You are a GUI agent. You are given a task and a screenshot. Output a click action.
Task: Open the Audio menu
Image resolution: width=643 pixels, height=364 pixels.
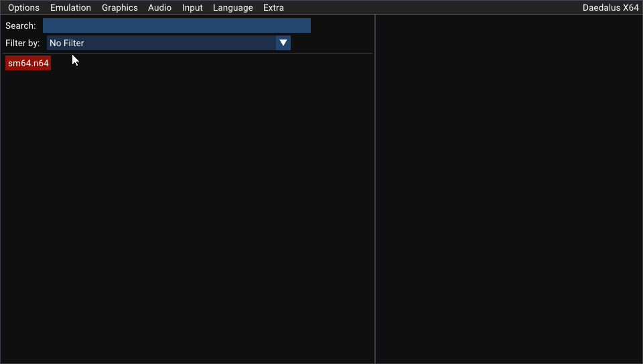pyautogui.click(x=159, y=8)
